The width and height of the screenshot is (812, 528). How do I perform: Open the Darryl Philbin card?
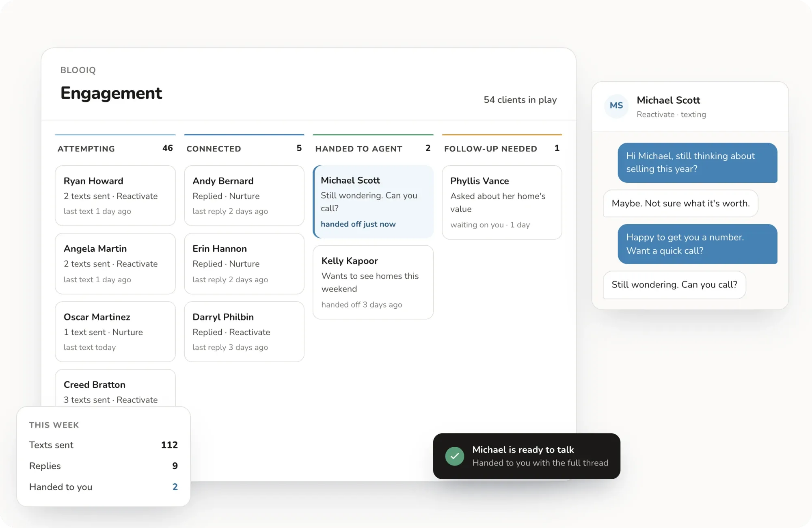pos(244,331)
